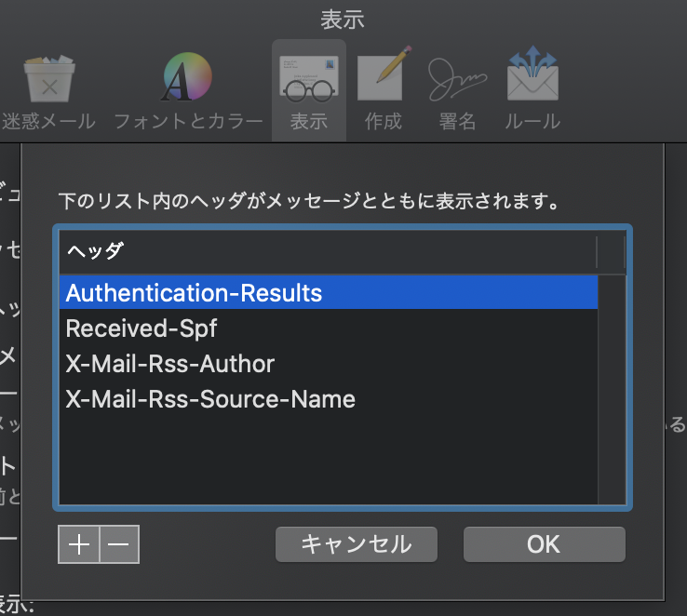This screenshot has width=687, height=616.
Task: Click the 迷惑メール toolbar label
Action: [48, 121]
